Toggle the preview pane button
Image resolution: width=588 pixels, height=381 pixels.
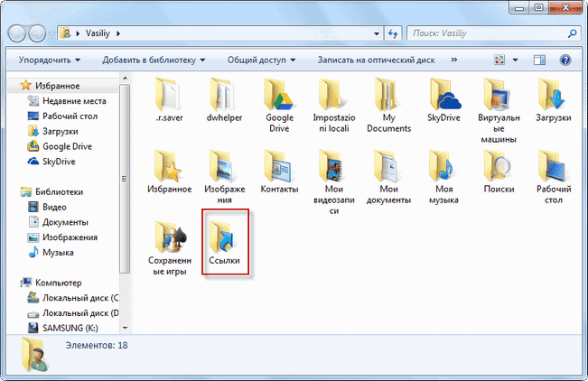(539, 60)
